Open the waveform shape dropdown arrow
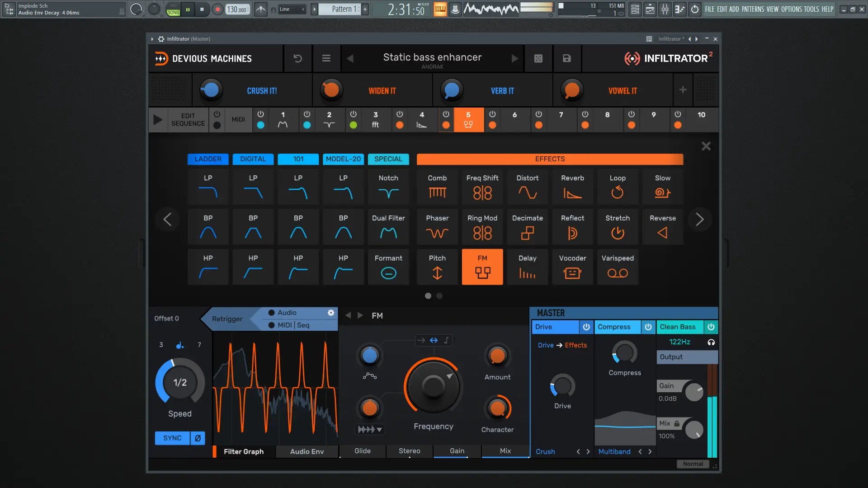This screenshot has width=868, height=488. (x=379, y=430)
